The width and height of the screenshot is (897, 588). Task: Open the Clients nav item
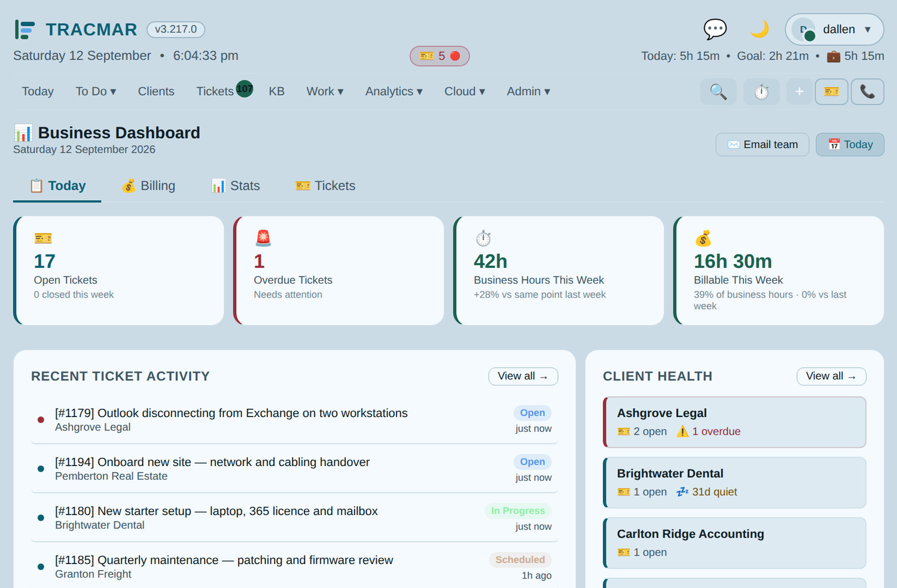coord(156,91)
